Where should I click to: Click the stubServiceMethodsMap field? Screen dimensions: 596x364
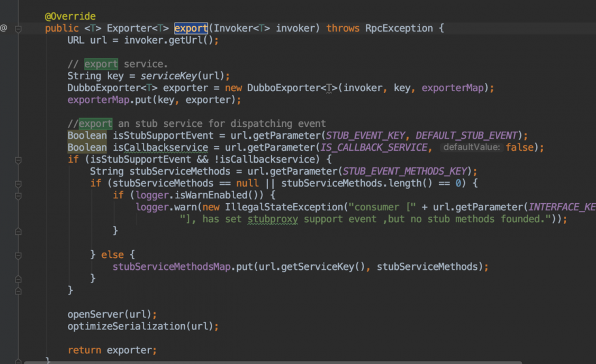(172, 267)
